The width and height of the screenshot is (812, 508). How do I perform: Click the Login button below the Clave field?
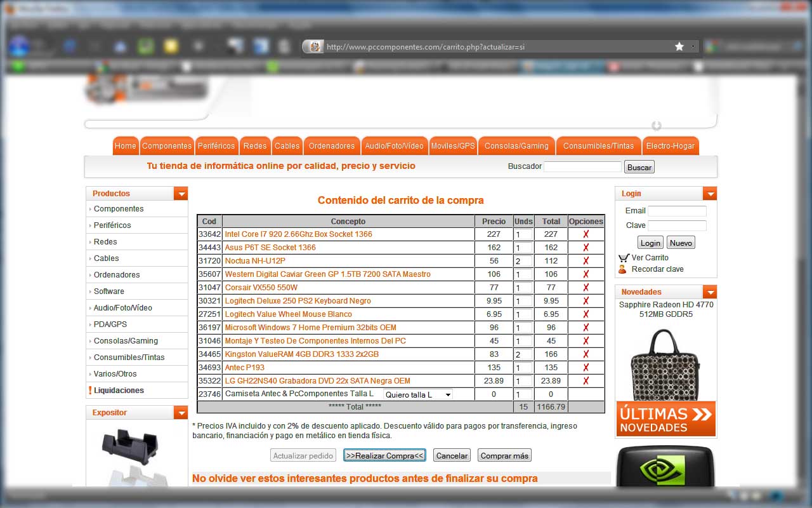click(650, 243)
